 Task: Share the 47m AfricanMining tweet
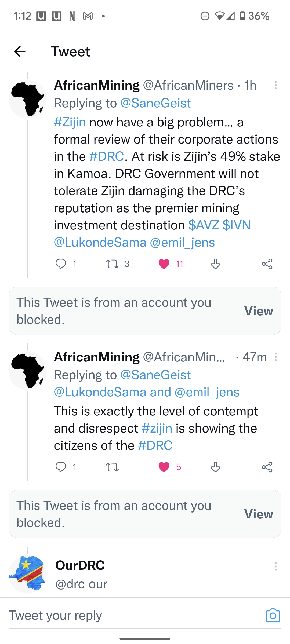pyautogui.click(x=267, y=467)
